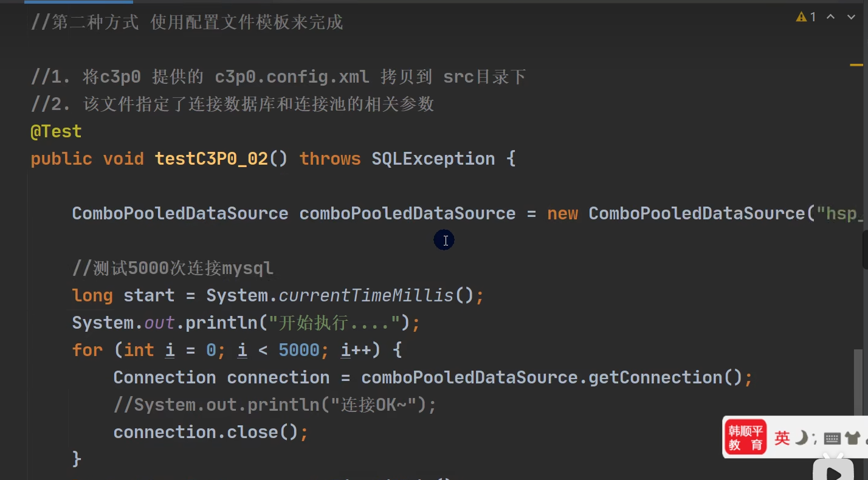Jump to next highlighted error arrow
This screenshot has width=868, height=480.
click(852, 17)
